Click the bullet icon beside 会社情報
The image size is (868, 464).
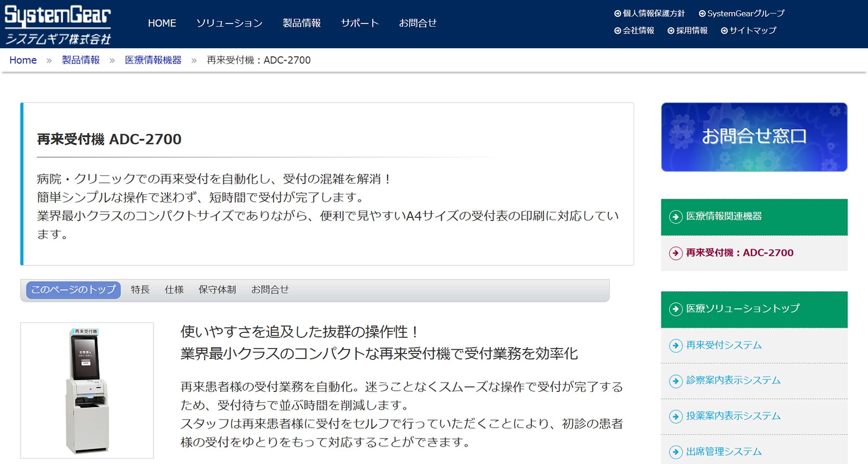[x=617, y=31]
